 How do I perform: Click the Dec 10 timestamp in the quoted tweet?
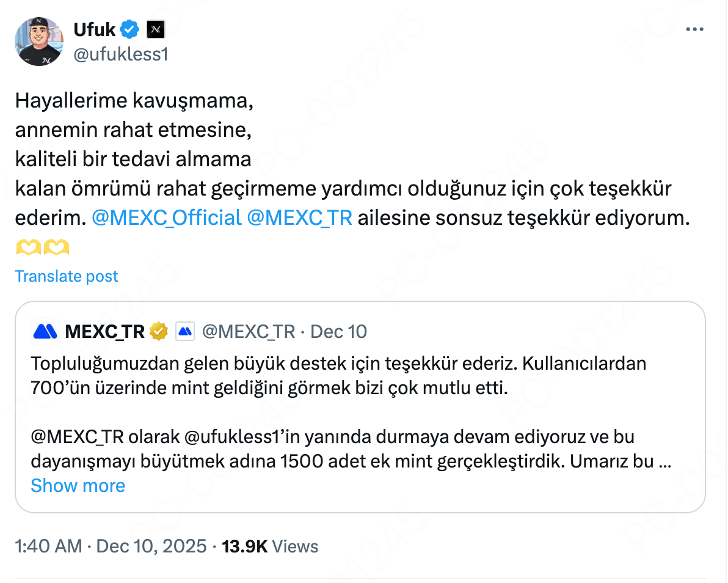[x=338, y=331]
